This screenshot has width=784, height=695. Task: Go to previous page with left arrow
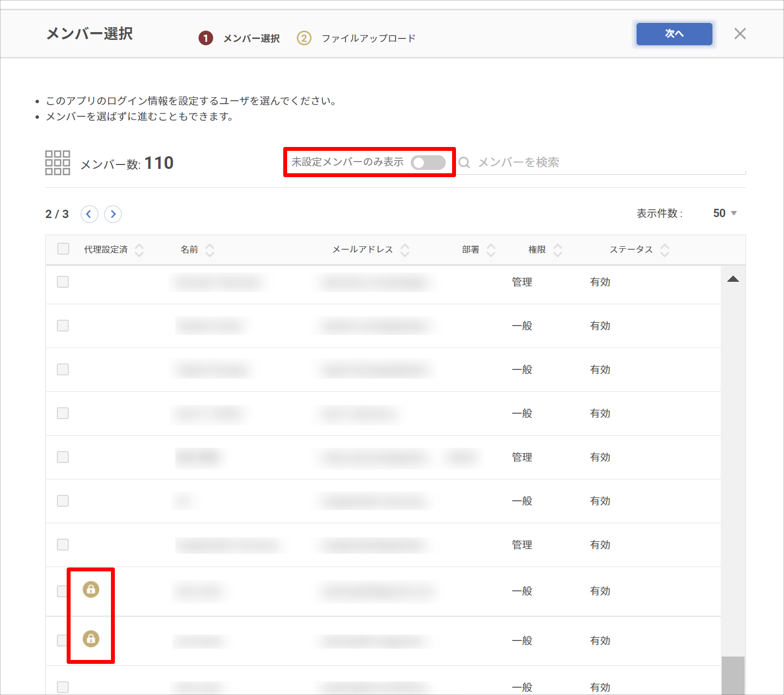click(89, 214)
